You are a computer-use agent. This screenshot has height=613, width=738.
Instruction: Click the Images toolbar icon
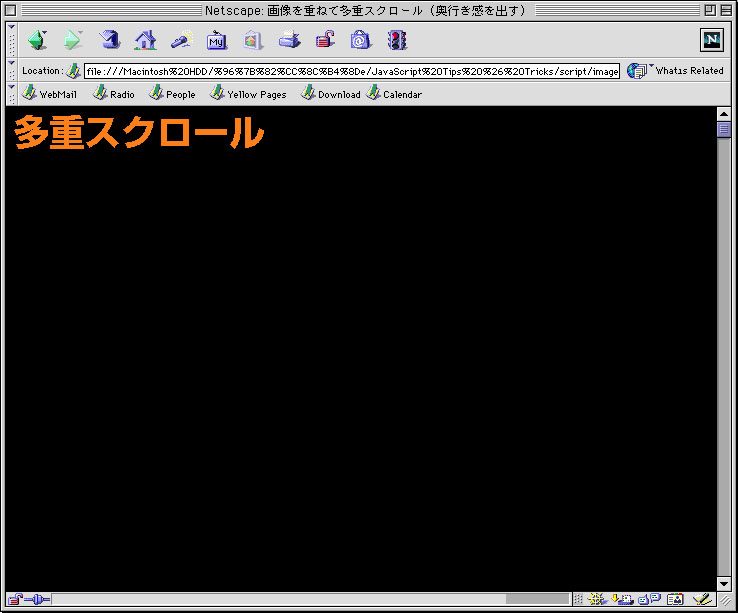252,40
